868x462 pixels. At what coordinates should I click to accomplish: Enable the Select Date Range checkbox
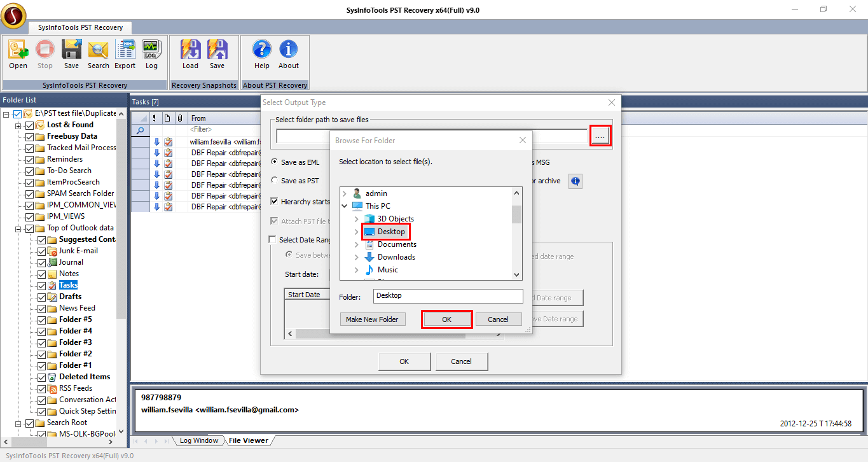coord(273,240)
